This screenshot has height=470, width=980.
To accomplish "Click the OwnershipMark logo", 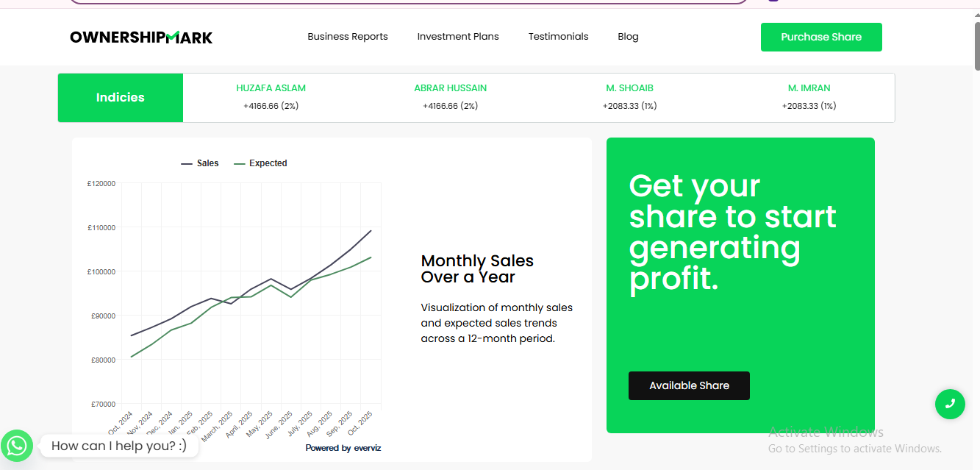I will 141,37.
